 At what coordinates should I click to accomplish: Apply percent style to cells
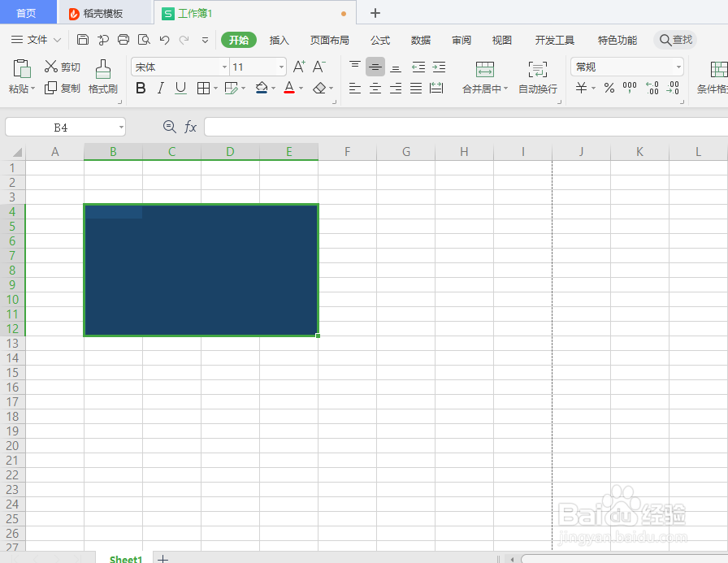609,88
